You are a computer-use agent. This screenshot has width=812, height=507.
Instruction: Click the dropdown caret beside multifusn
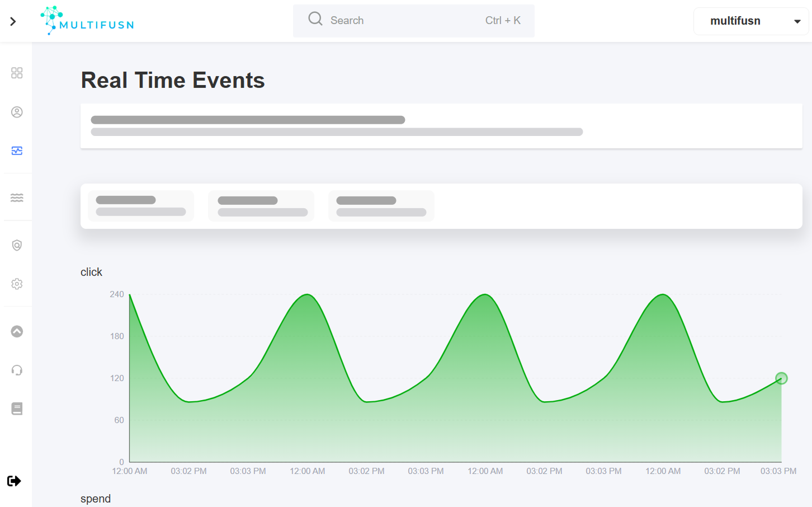[797, 21]
